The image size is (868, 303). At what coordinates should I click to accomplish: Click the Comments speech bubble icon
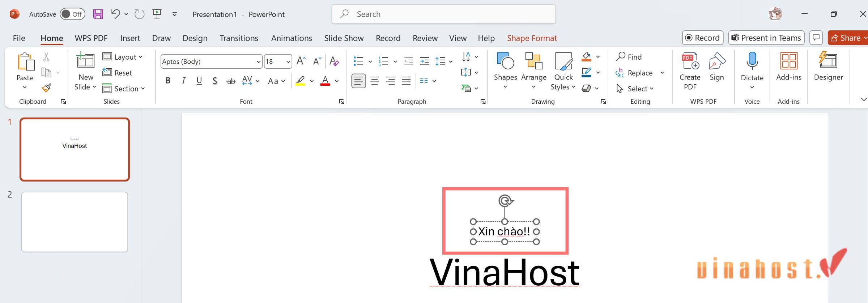tap(816, 38)
